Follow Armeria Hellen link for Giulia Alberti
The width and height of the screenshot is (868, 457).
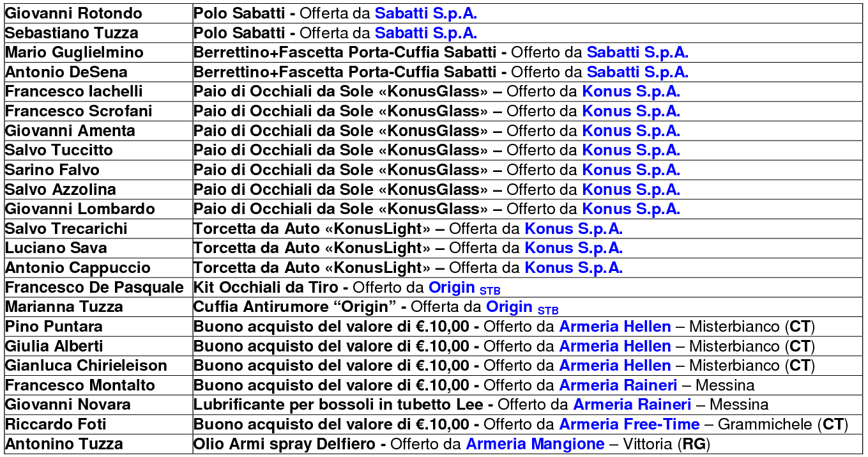point(615,346)
